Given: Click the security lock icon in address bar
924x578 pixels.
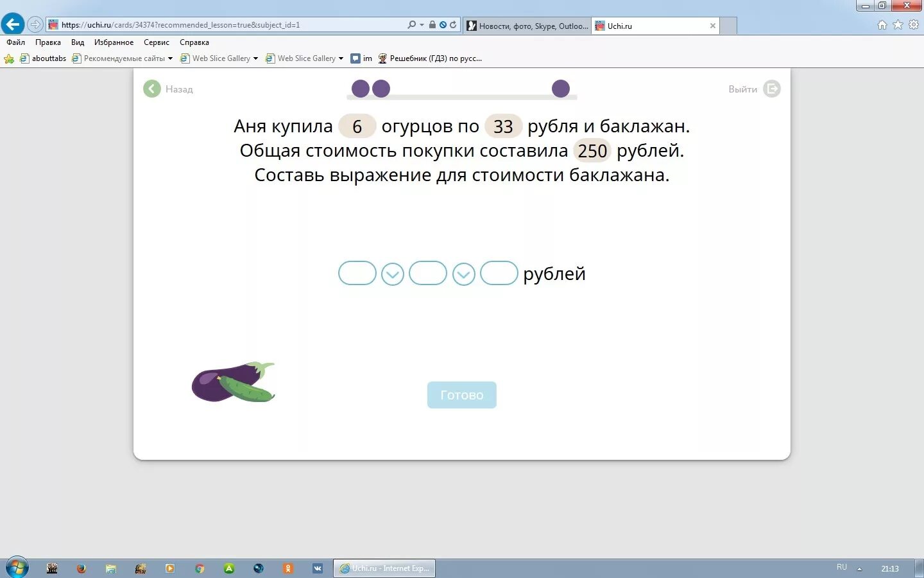Looking at the screenshot, I should (x=432, y=25).
